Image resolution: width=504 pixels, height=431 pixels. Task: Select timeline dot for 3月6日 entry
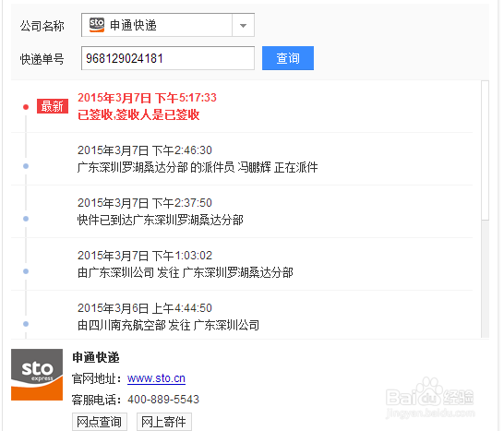[26, 324]
